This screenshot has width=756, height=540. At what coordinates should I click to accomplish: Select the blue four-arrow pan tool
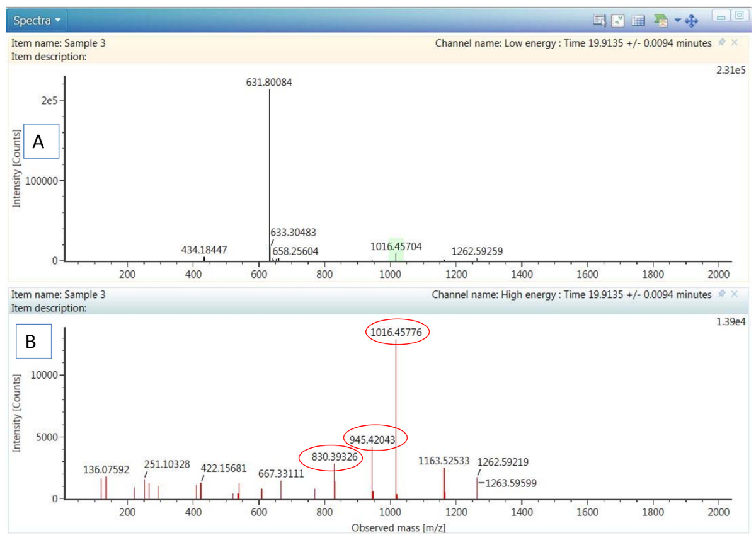click(691, 21)
